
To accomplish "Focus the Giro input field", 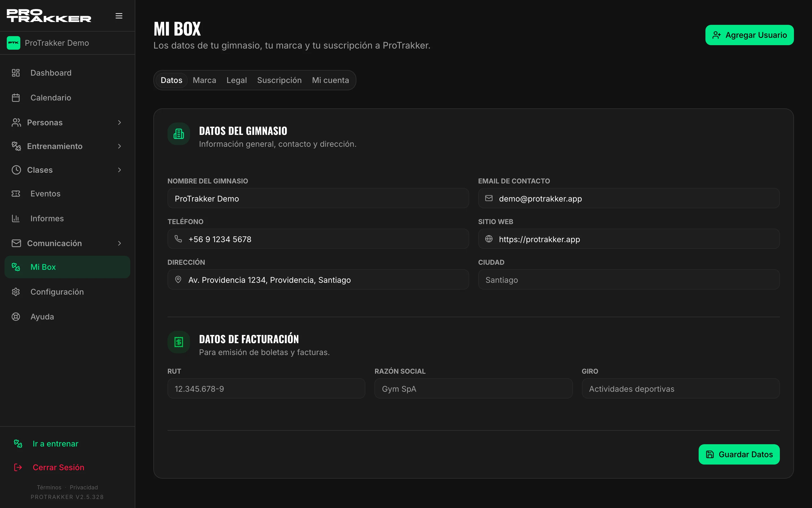I will (x=681, y=389).
